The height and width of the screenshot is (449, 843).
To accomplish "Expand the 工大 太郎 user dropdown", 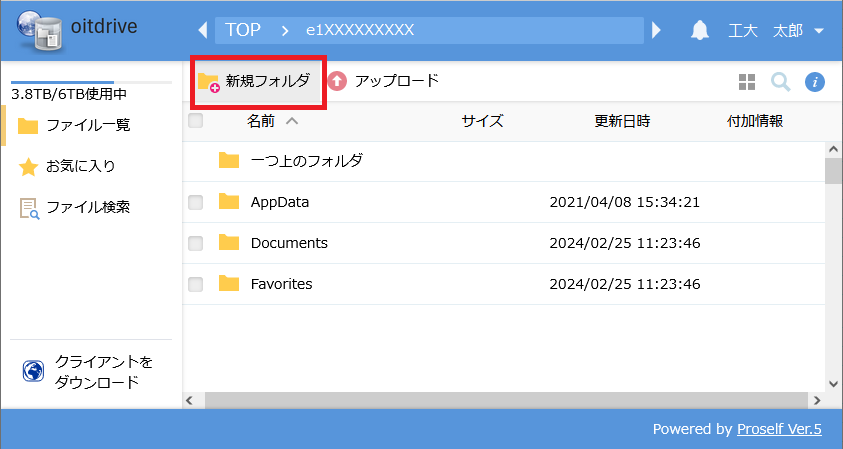I will pyautogui.click(x=818, y=30).
